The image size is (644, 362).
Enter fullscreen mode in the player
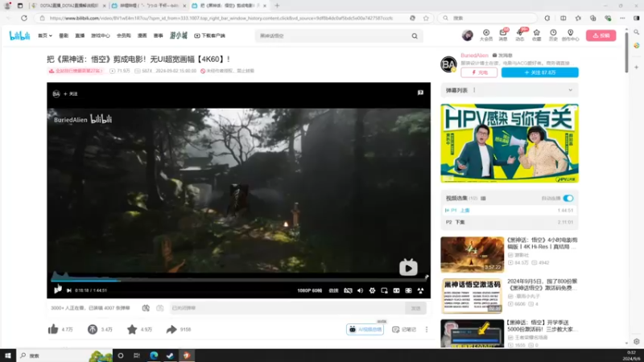point(420,290)
